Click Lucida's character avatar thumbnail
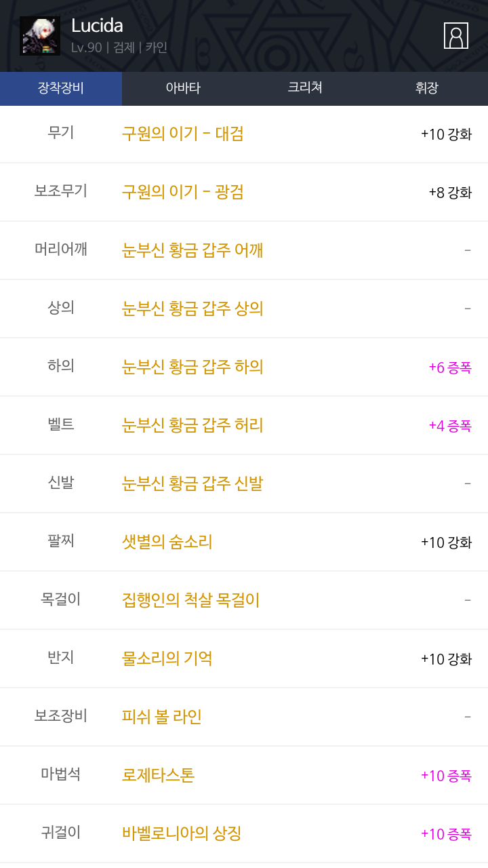The width and height of the screenshot is (488, 868). click(40, 36)
